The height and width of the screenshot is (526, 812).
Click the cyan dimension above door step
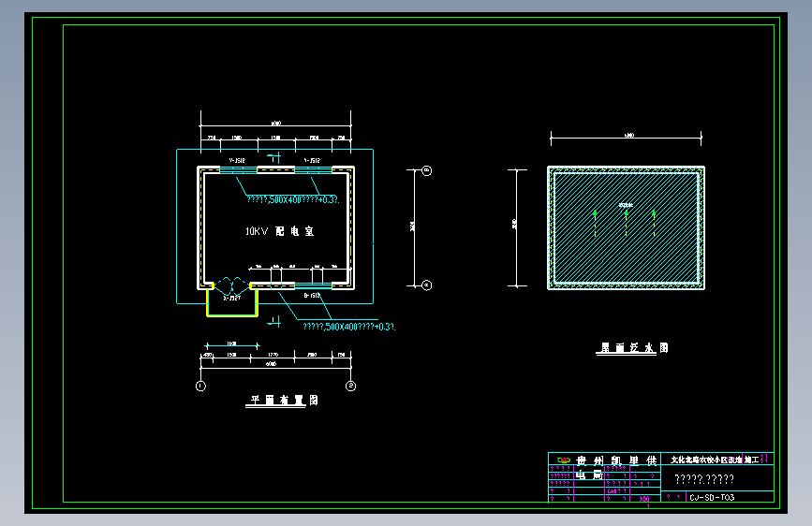coord(232,344)
